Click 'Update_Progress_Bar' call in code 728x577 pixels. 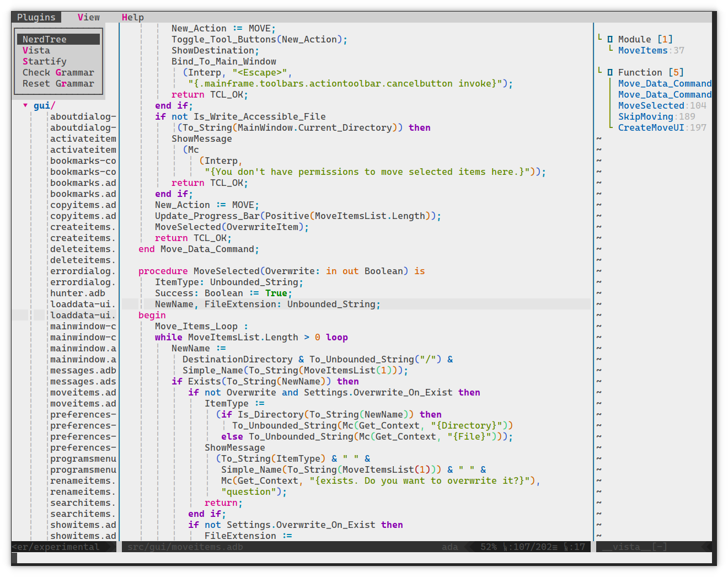pyautogui.click(x=207, y=216)
